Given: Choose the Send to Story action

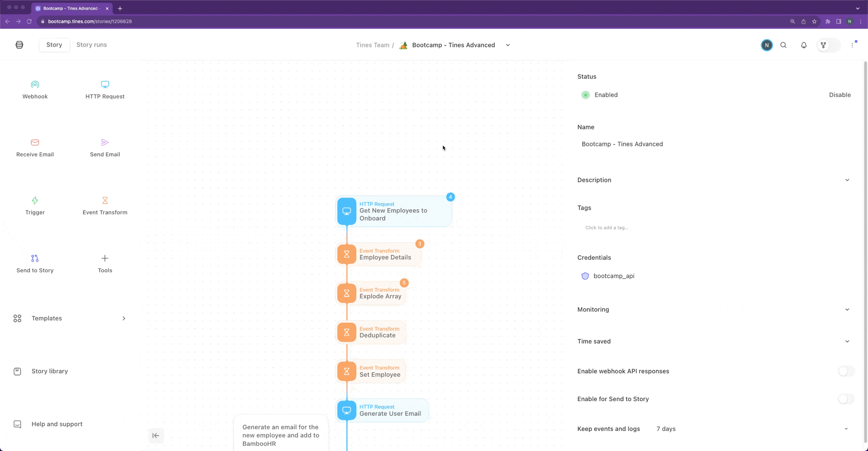Looking at the screenshot, I should click(35, 264).
